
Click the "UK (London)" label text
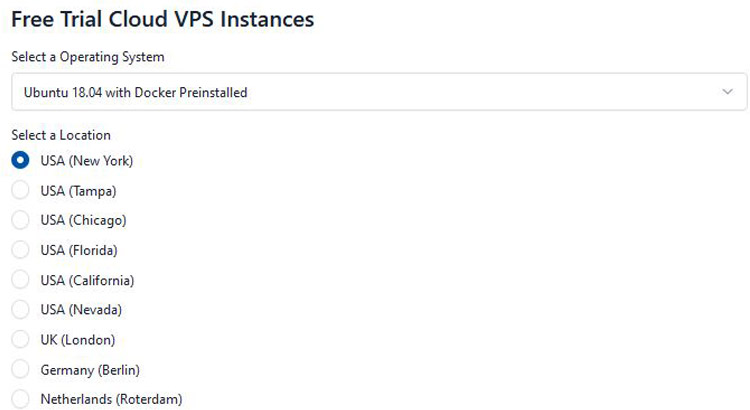tap(77, 340)
